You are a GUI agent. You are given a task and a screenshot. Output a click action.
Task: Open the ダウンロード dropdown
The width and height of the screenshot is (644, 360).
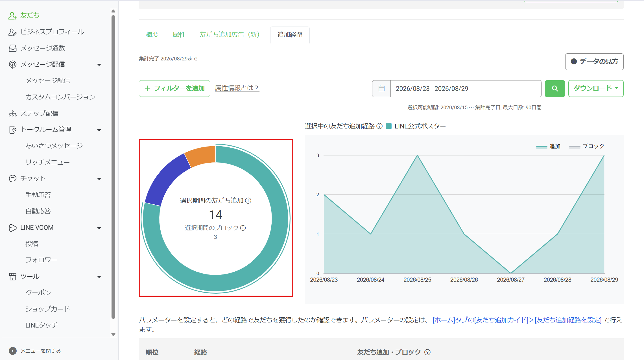coord(596,89)
